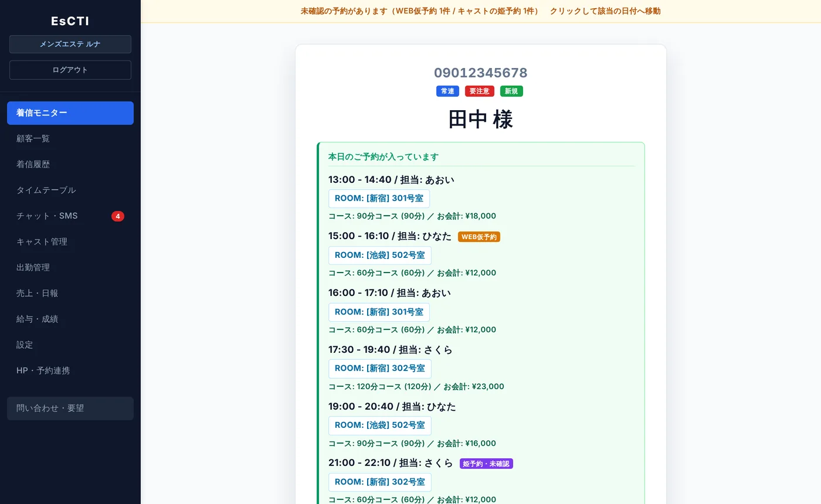Select the 16:00 - 17:10 あおい reservation
The width and height of the screenshot is (821, 504).
tap(389, 293)
